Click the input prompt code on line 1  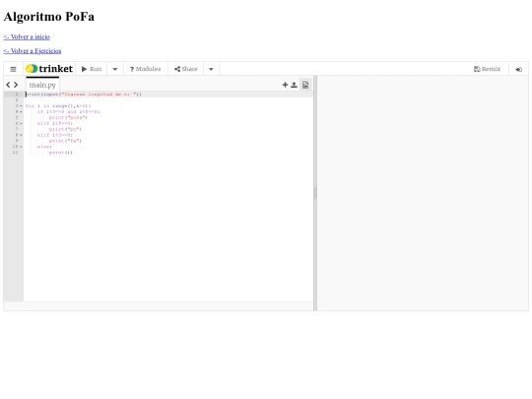(x=84, y=95)
